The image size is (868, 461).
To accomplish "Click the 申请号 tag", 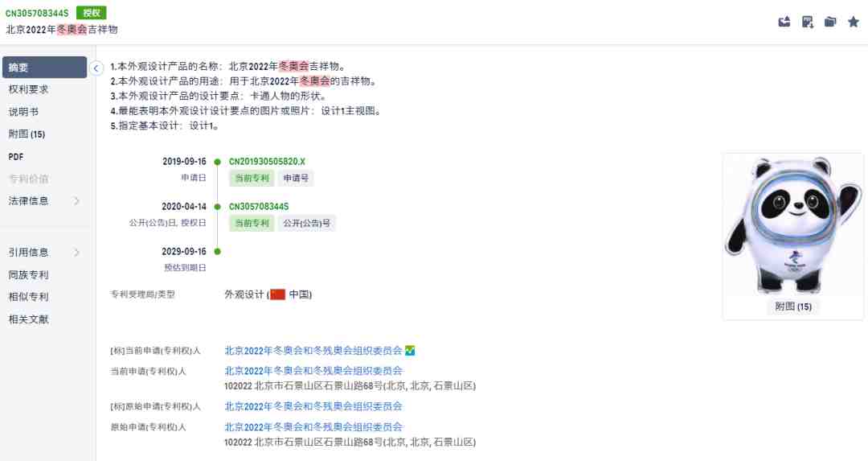I will [296, 179].
